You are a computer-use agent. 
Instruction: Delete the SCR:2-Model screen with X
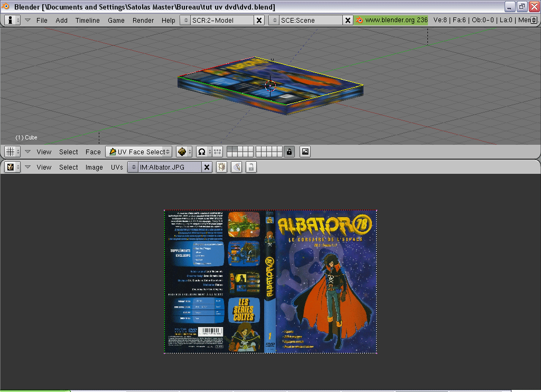tap(259, 21)
